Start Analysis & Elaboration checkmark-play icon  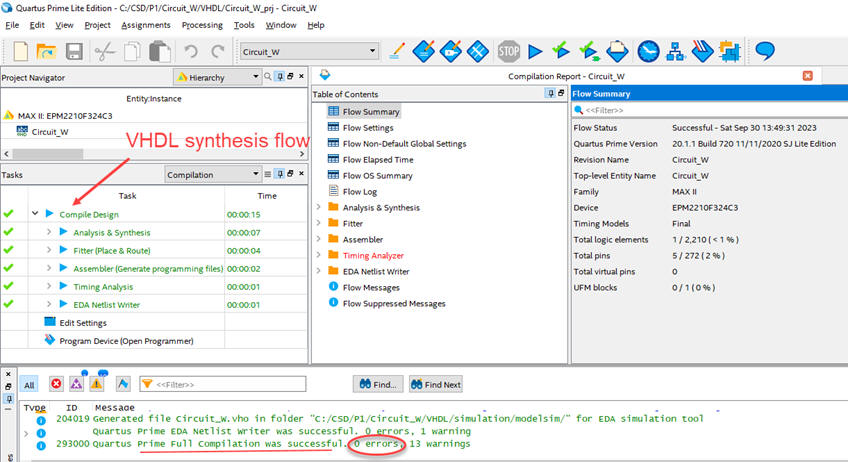561,51
